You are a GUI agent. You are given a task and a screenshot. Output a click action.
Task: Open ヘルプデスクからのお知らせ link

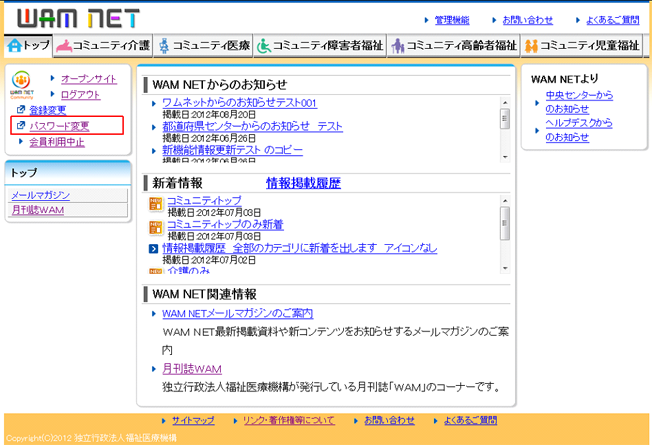click(579, 130)
